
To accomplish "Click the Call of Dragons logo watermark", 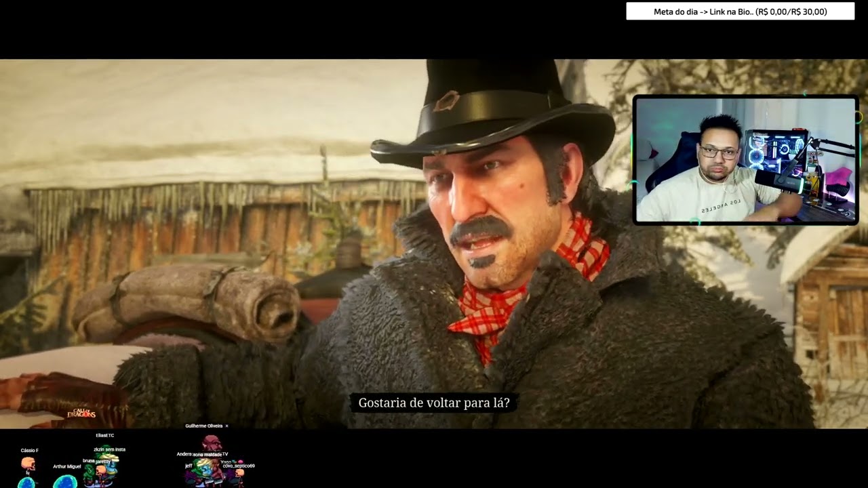I will pos(81,413).
